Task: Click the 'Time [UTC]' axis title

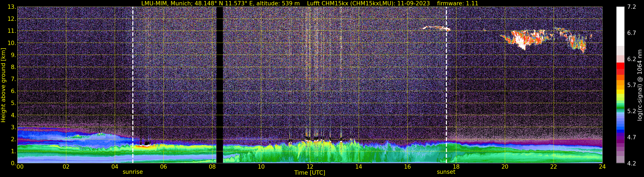Action: [x=309, y=173]
